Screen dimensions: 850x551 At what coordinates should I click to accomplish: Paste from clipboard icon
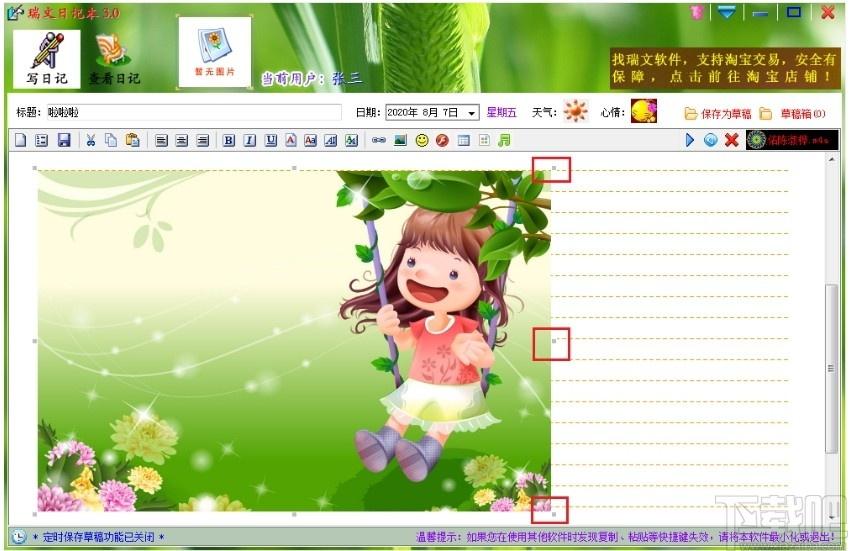pos(132,140)
